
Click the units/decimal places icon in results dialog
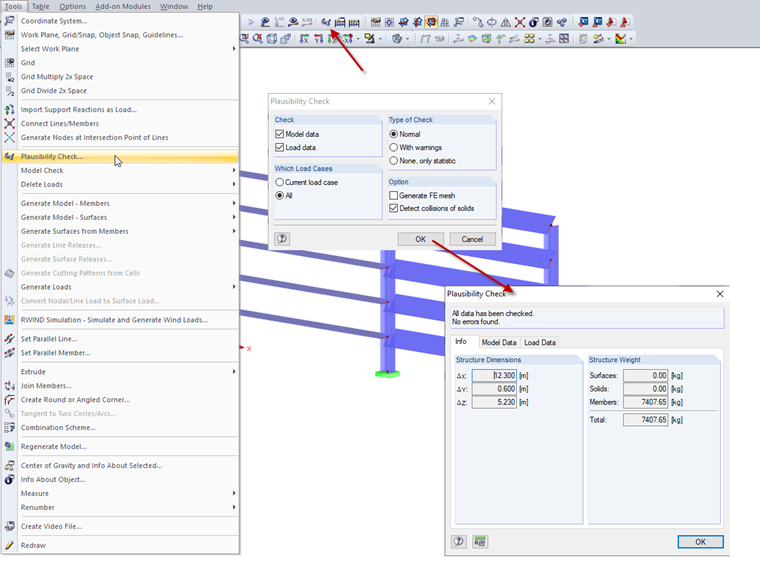click(480, 541)
